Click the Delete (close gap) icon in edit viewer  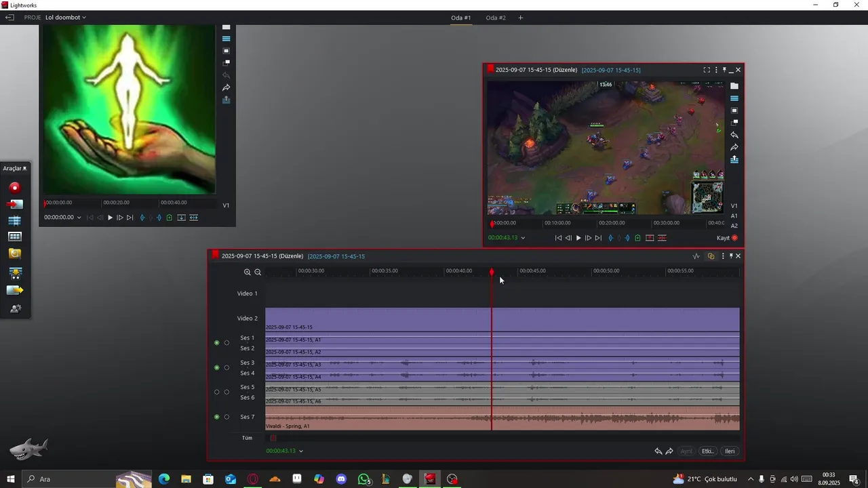[x=662, y=238]
